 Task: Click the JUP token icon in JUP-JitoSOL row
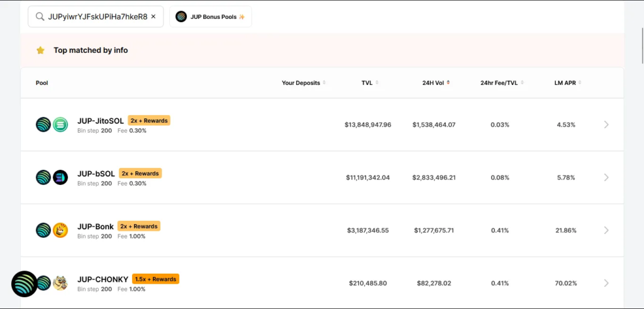pyautogui.click(x=43, y=125)
